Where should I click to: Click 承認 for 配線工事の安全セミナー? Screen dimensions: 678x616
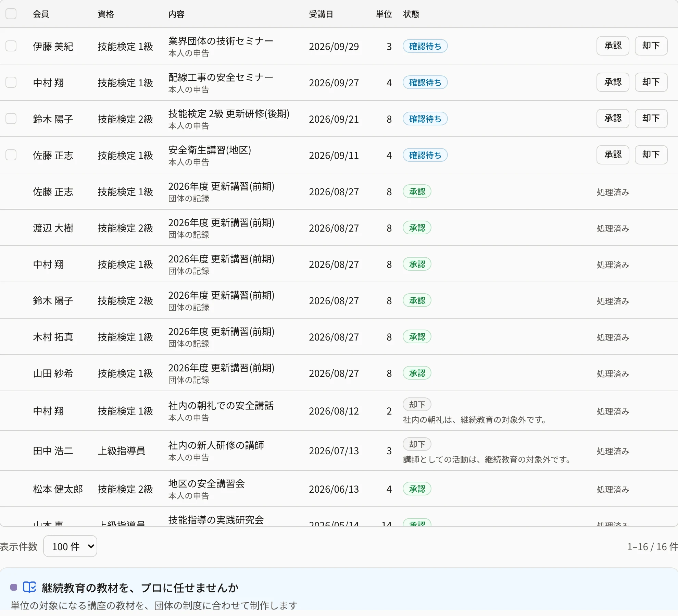point(613,82)
